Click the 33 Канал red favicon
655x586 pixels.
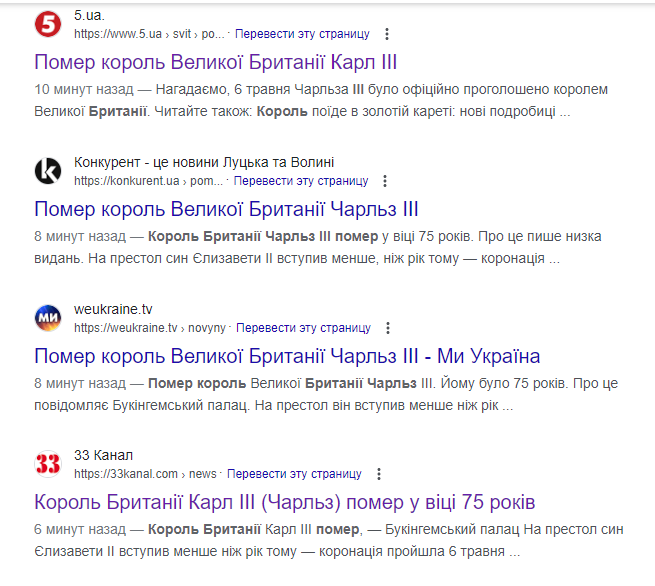point(48,464)
